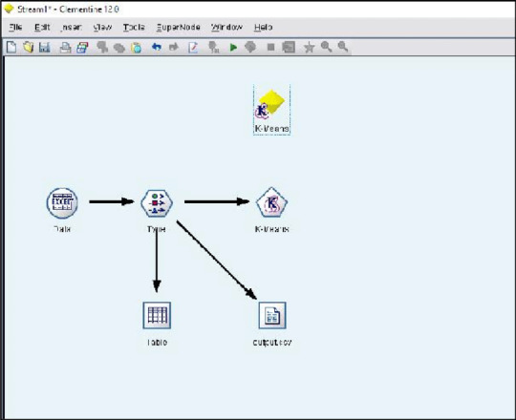The height and width of the screenshot is (420, 516).
Task: Click the rightmost magnifier icon in the toolbar
Action: [x=343, y=47]
